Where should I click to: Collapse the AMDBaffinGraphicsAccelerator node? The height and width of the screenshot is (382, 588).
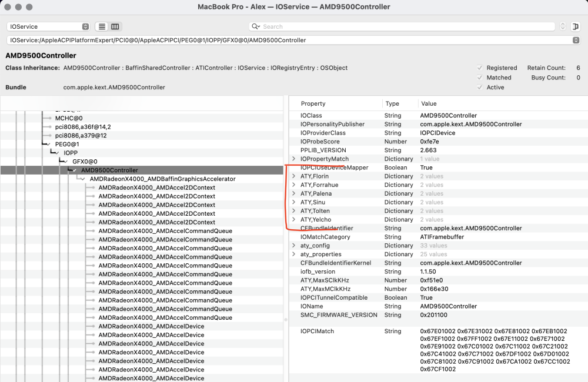tap(83, 179)
